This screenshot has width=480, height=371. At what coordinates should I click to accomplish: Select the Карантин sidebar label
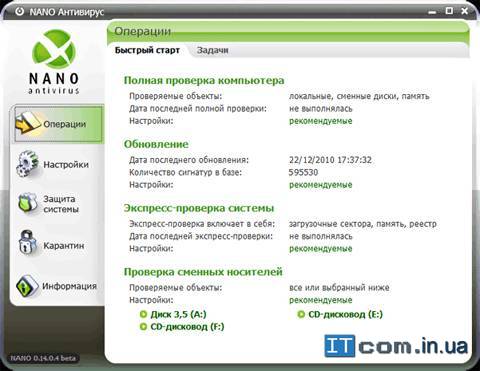pyautogui.click(x=64, y=246)
